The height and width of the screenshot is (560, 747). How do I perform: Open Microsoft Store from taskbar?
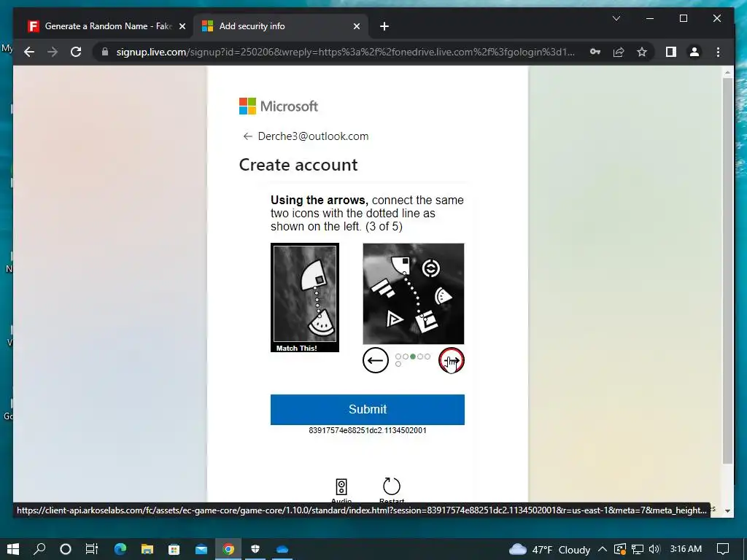tap(174, 549)
